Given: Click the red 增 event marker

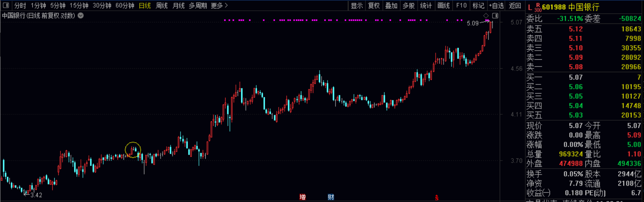Looking at the screenshot, I should [302, 197].
